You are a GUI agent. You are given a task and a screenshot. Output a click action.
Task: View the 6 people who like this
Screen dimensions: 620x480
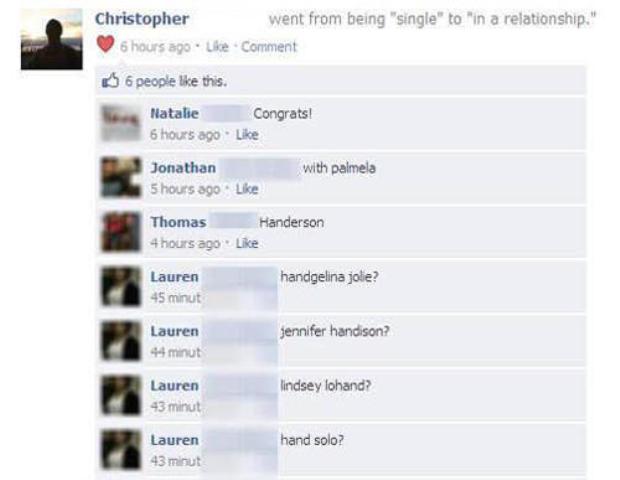[x=176, y=81]
